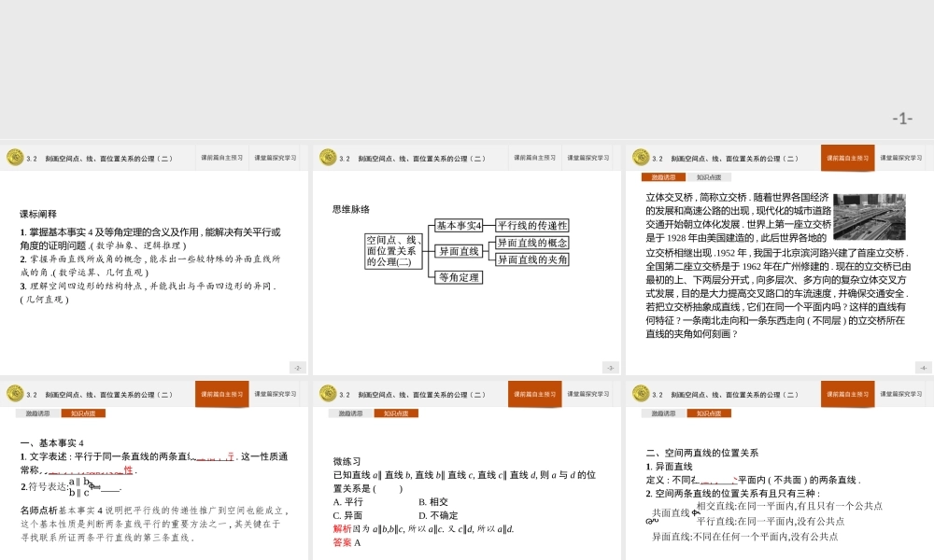Select the gold badge on the 立体交叉桥 slide header
This screenshot has height=560, width=934.
[x=638, y=159]
